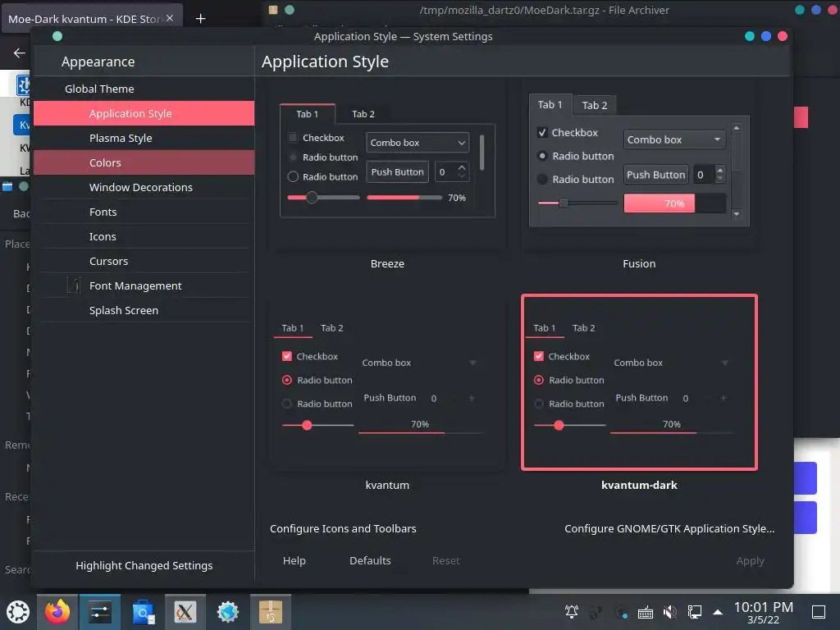Click slider handle in kvantum-dark preview
This screenshot has width=840, height=630.
(x=559, y=426)
